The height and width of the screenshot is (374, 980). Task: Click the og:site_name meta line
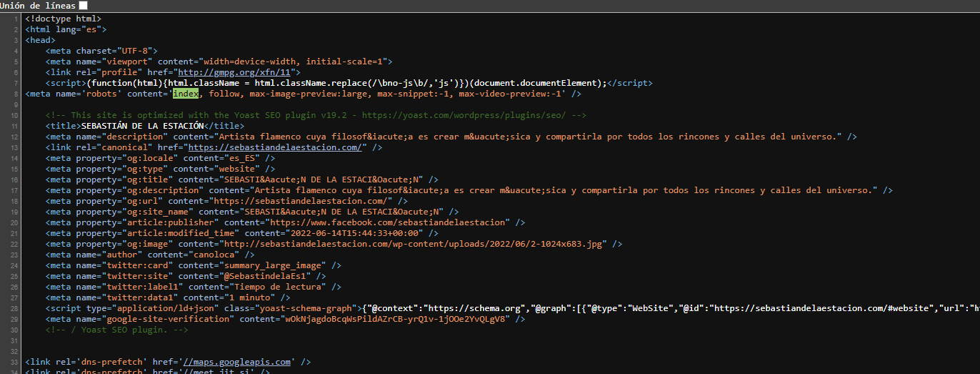pos(252,212)
